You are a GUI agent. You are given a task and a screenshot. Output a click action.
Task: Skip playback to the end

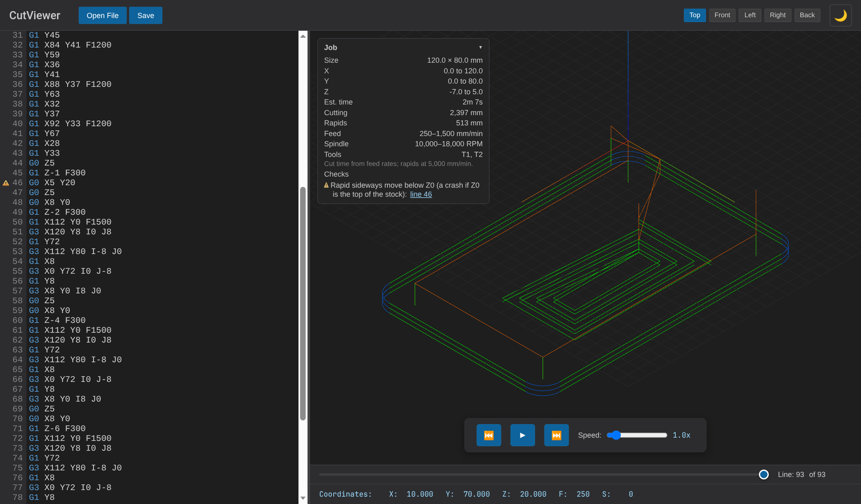[x=556, y=435]
